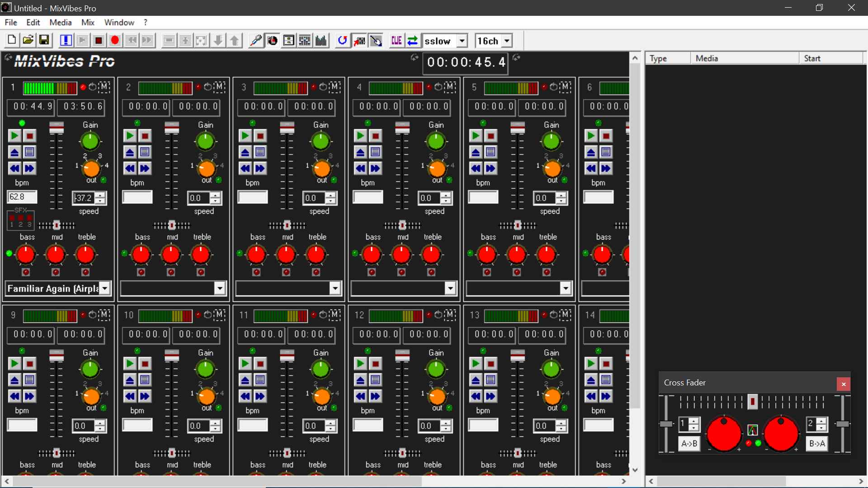This screenshot has height=488, width=868.
Task: Click the B->A button in Cross Fader
Action: [x=817, y=444]
